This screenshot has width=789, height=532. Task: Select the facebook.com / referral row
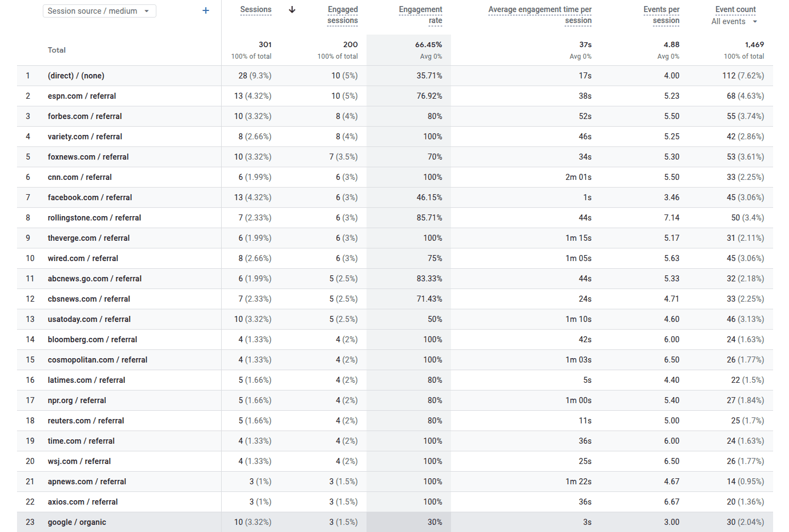pos(89,197)
